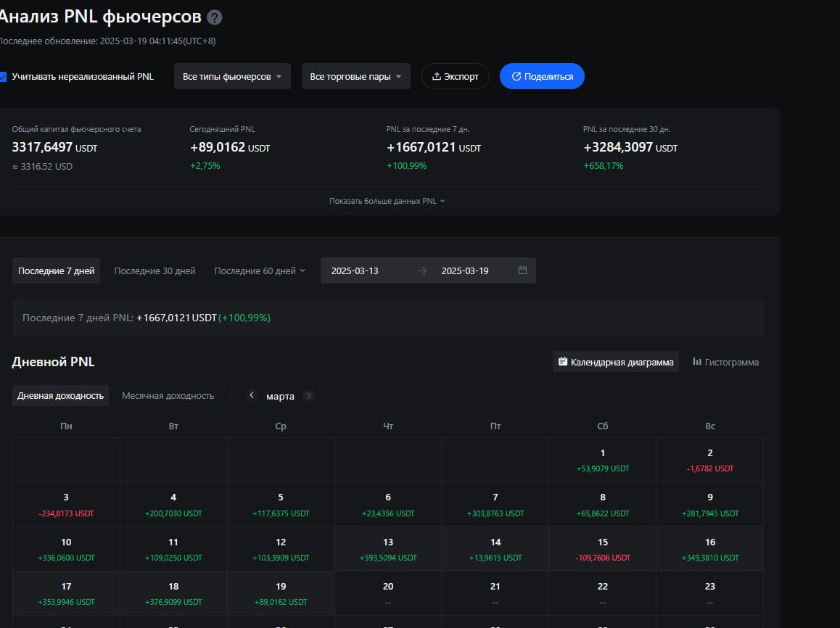
Task: Click calendar day 15 with -109,7608 USDT
Action: click(603, 549)
